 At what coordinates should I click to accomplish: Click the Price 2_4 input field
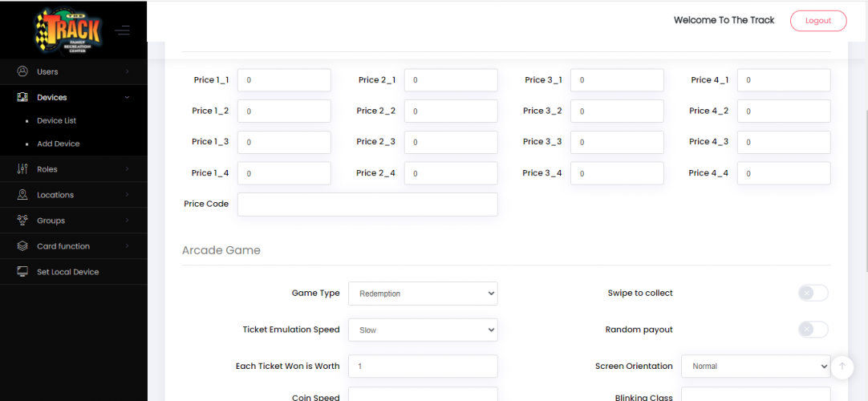pos(451,173)
